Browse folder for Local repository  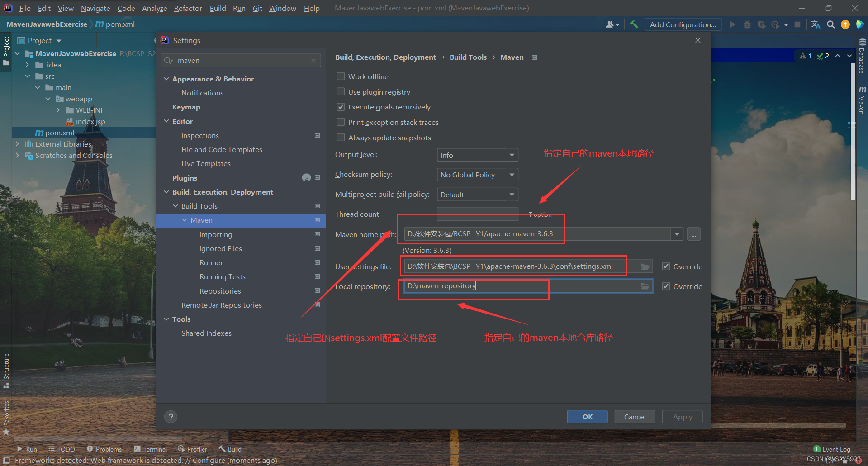645,286
